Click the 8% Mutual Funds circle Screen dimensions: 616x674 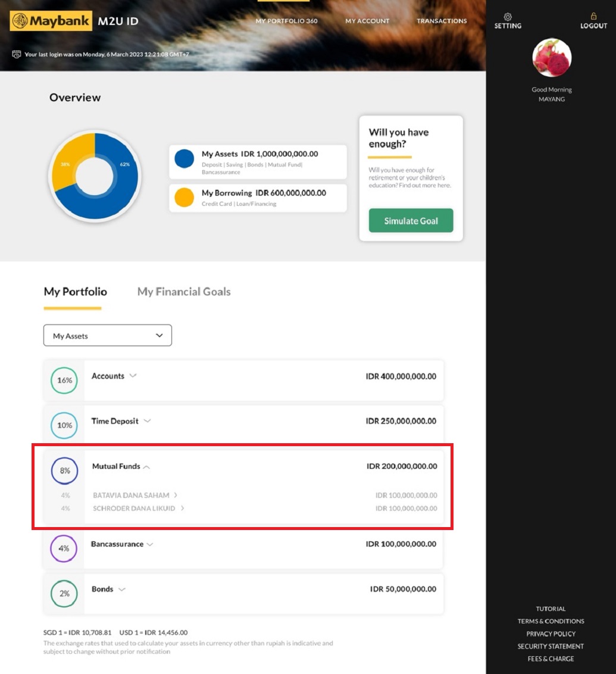point(64,471)
